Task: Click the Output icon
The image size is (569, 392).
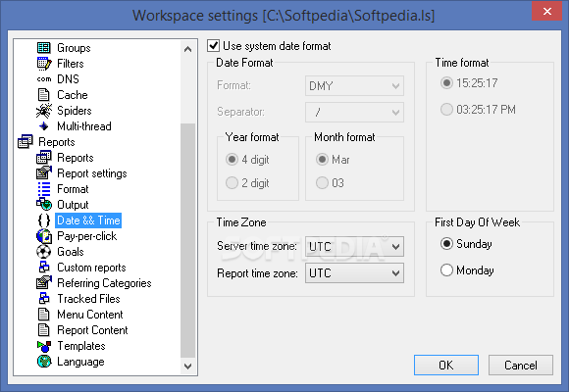Action: [44, 205]
